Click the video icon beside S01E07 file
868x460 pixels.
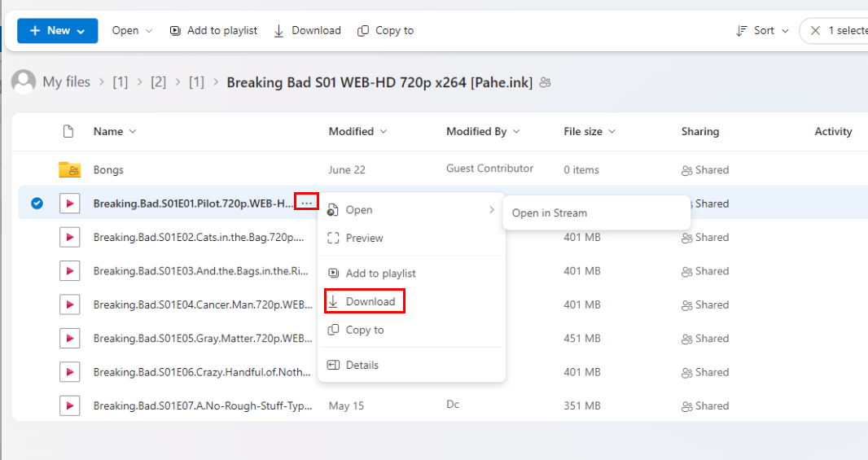coord(69,405)
